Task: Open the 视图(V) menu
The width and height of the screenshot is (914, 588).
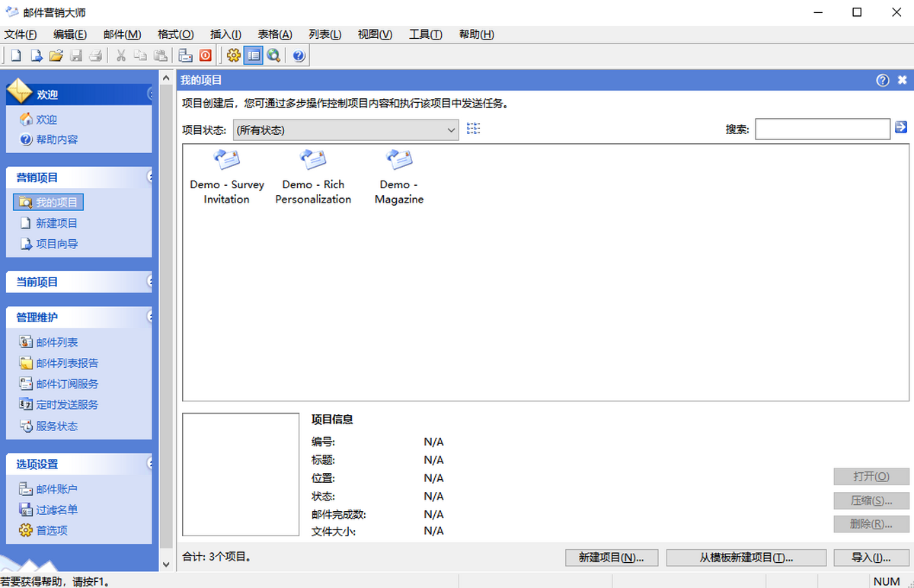Action: click(x=375, y=34)
